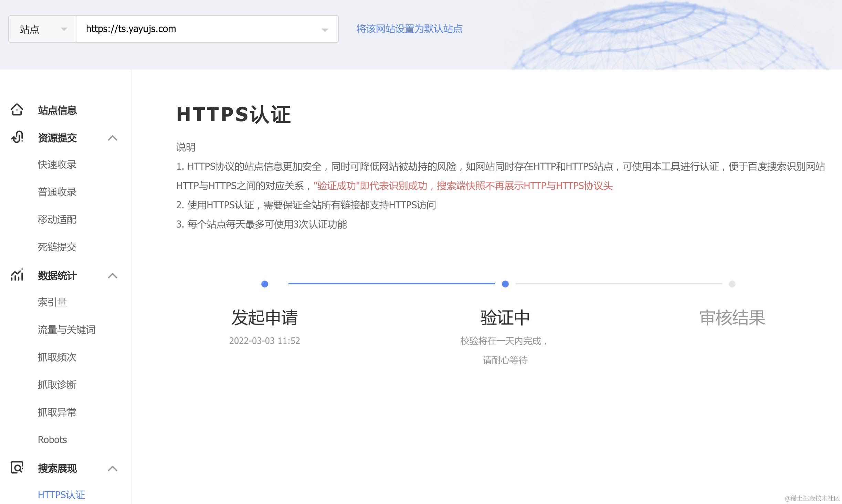842x504 pixels.
Task: Click the home icon beside 站点信息
Action: pyautogui.click(x=17, y=110)
